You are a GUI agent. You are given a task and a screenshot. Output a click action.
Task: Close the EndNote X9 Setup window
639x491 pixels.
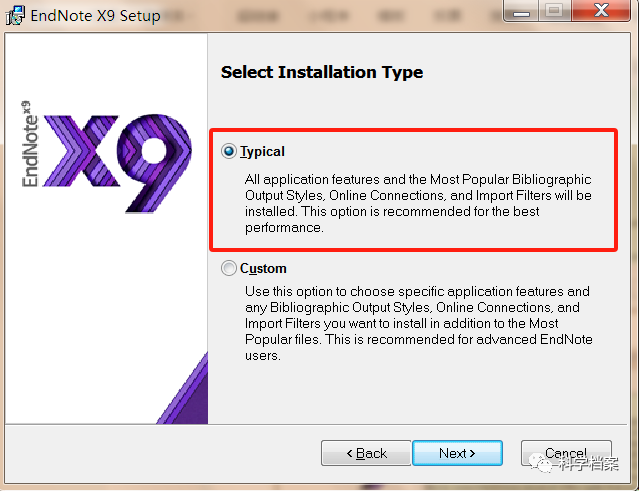pos(601,10)
